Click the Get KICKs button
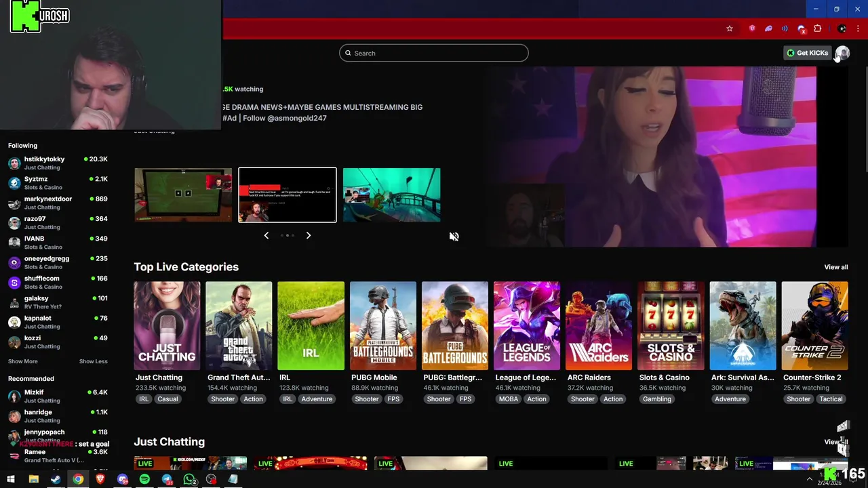This screenshot has width=868, height=488. (x=807, y=53)
